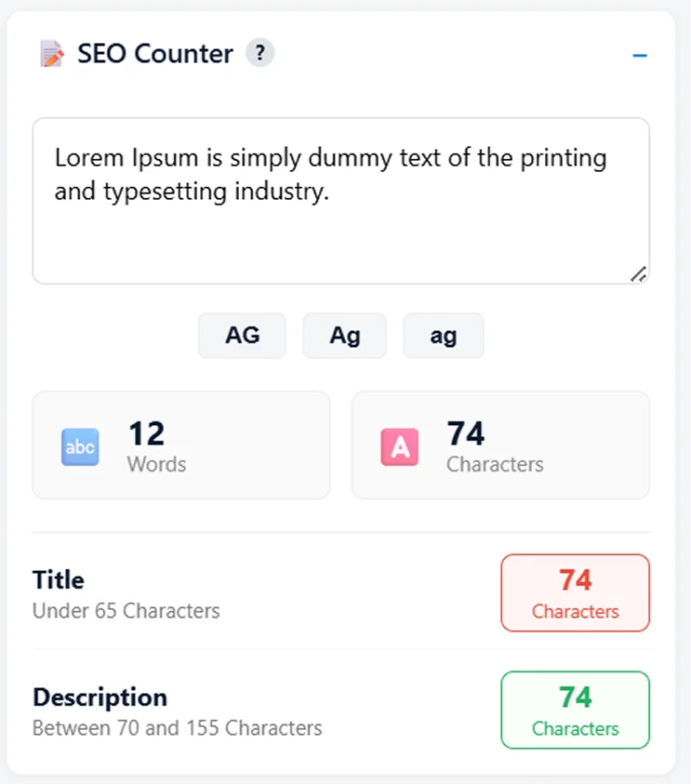Screen dimensions: 691x784
Task: Click the green Description character count badge
Action: [x=575, y=710]
